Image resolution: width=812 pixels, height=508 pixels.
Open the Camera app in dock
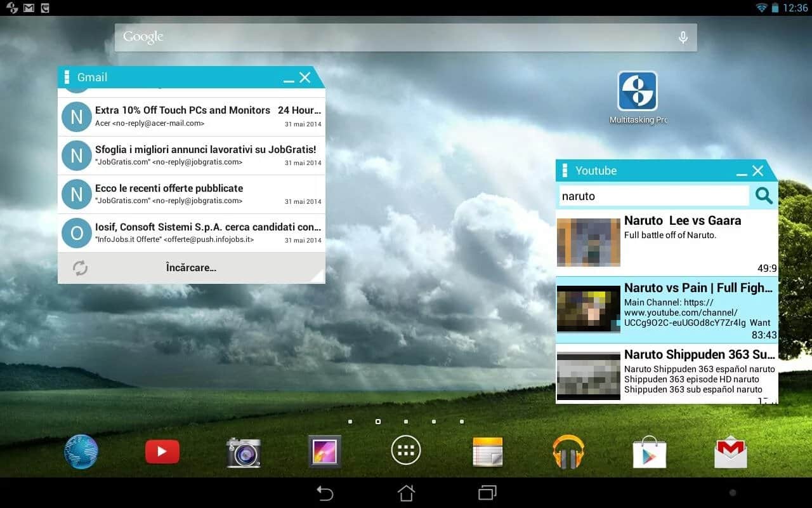244,452
